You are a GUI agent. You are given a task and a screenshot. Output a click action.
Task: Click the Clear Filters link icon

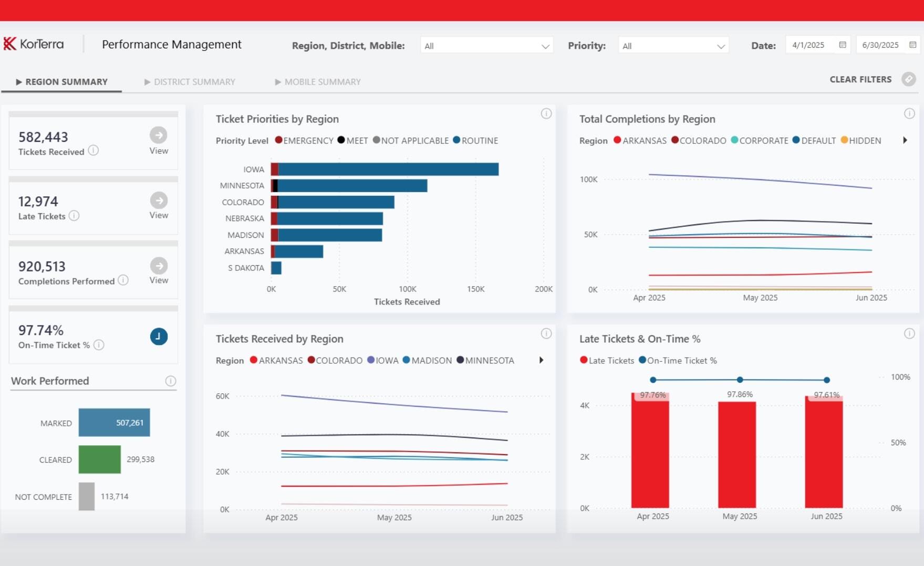coord(909,79)
